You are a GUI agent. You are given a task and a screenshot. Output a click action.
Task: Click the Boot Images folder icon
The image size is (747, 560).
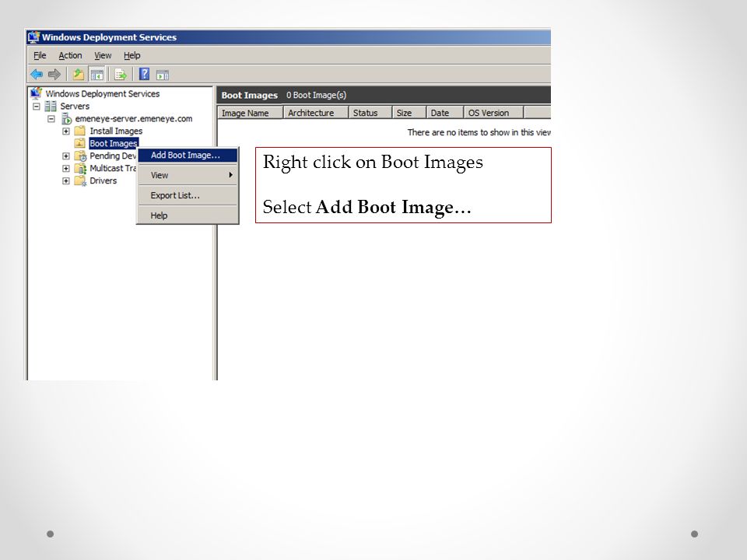(x=80, y=143)
